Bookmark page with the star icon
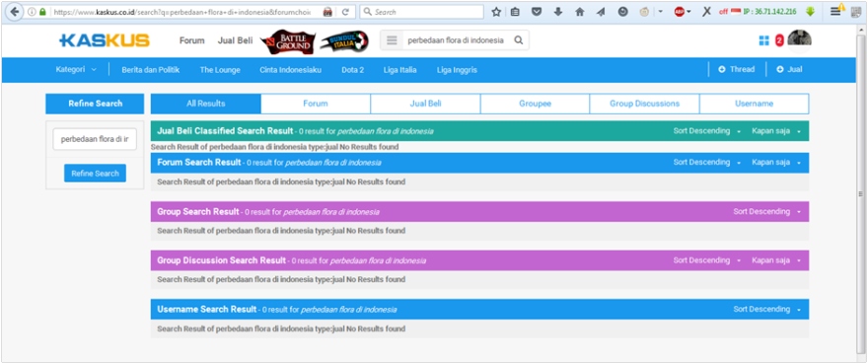 coord(496,12)
